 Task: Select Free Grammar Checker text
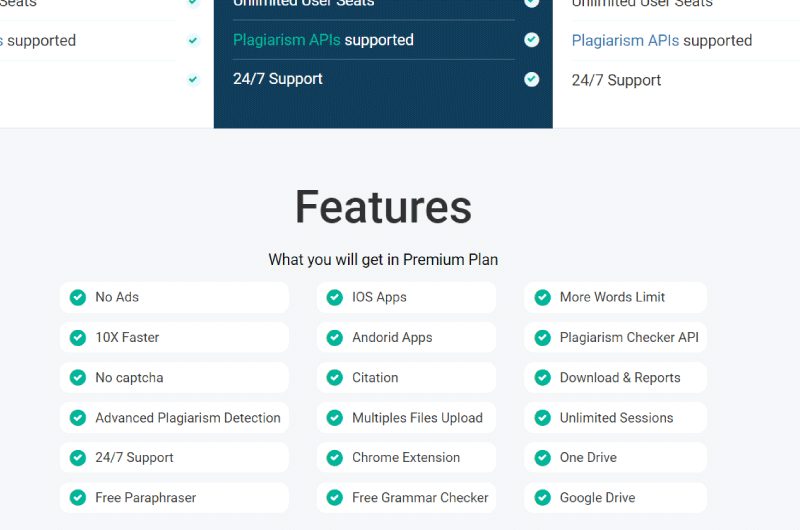tap(420, 497)
